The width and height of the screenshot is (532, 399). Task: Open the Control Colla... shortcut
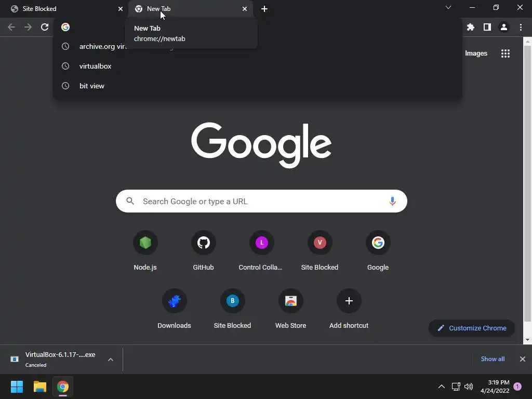pos(261,251)
